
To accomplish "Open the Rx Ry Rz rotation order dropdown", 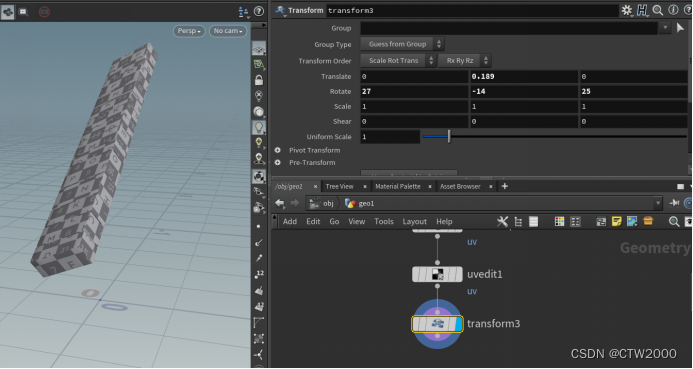I will (465, 61).
